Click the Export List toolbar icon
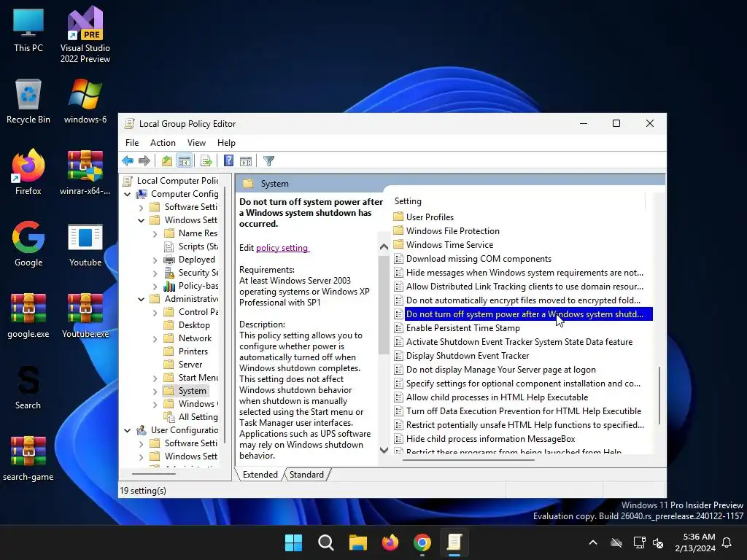The image size is (747, 560). coord(206,161)
